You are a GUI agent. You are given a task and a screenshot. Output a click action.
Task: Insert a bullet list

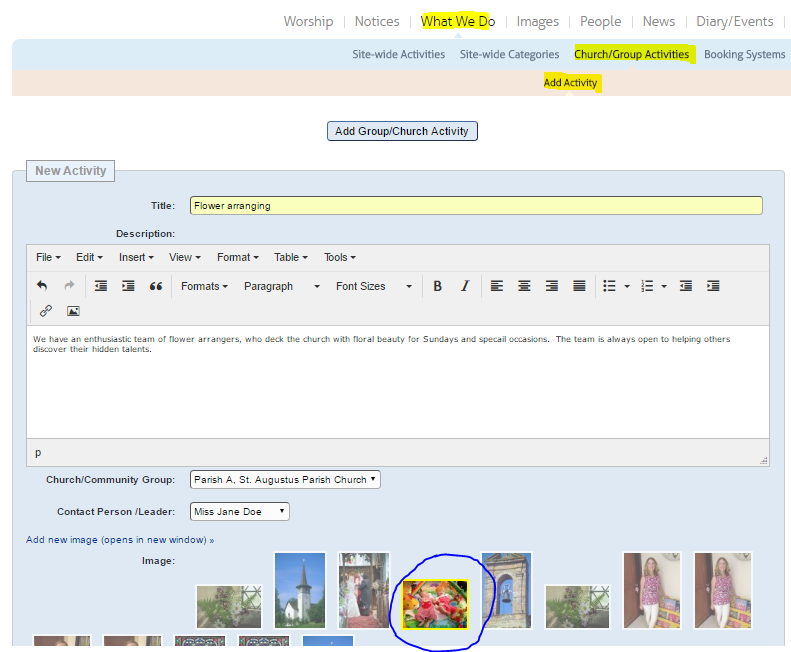pyautogui.click(x=609, y=286)
